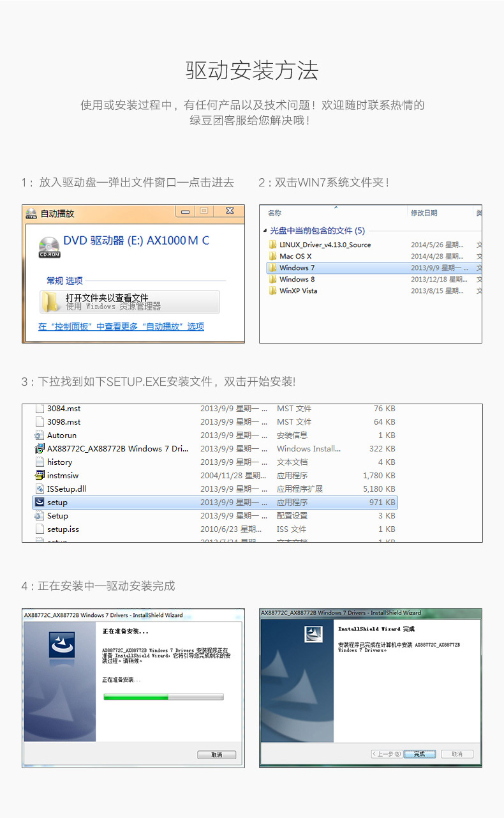Click the 上一步 button in the completed wizard
The image size is (504, 818).
pyautogui.click(x=387, y=754)
